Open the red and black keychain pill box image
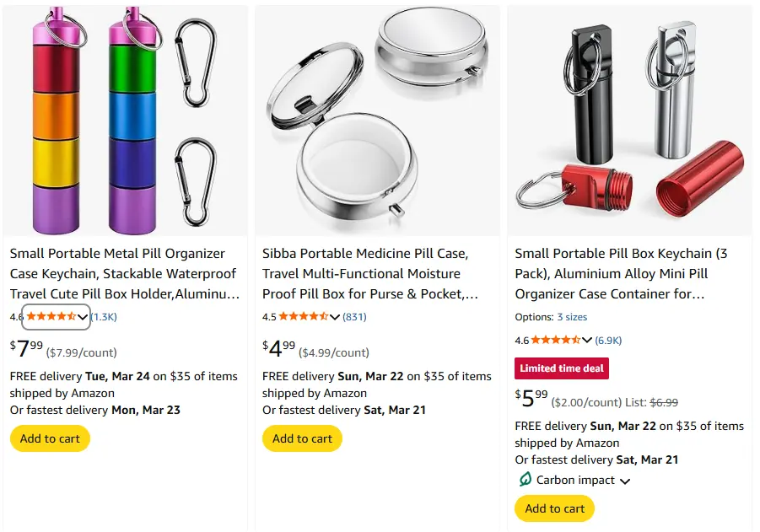The height and width of the screenshot is (532, 760). [x=629, y=118]
